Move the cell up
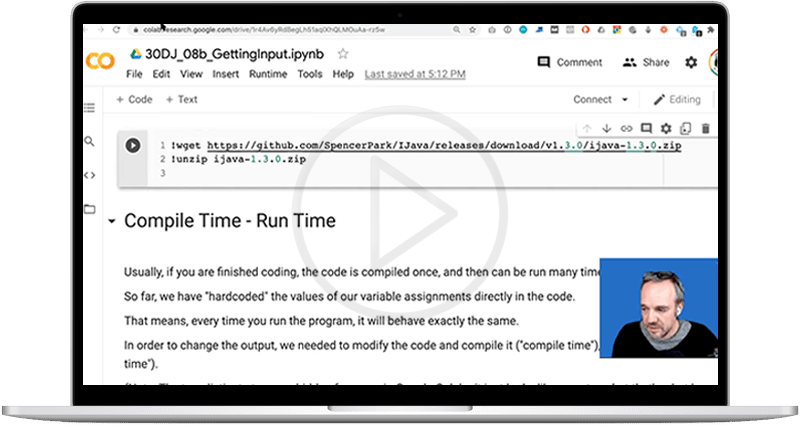Image resolution: width=800 pixels, height=431 pixels. (x=587, y=129)
